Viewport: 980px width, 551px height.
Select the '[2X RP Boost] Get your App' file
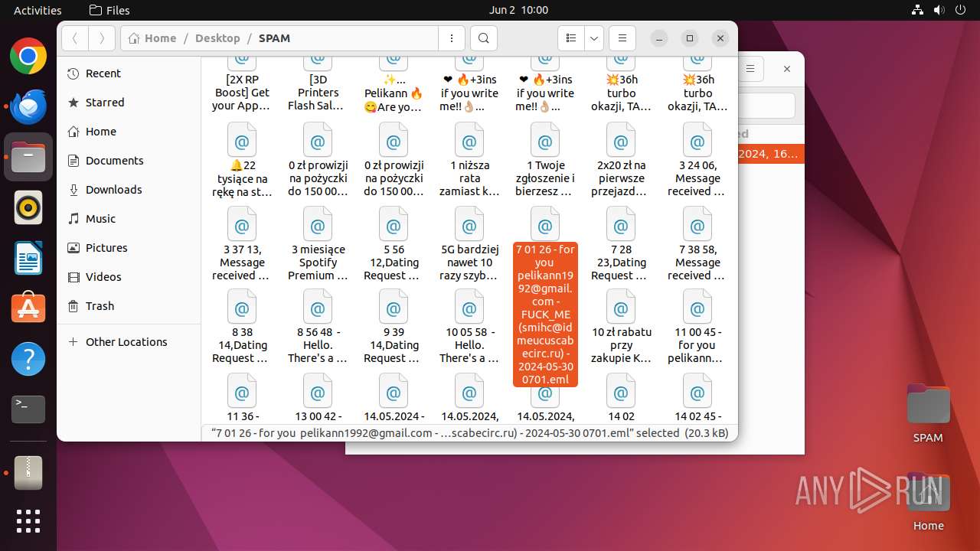click(x=241, y=85)
